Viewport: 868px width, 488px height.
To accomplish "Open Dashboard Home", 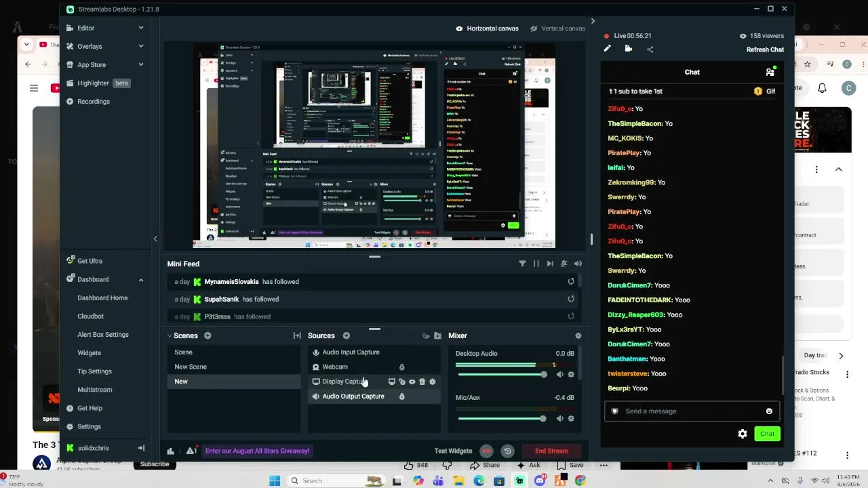I will point(102,298).
